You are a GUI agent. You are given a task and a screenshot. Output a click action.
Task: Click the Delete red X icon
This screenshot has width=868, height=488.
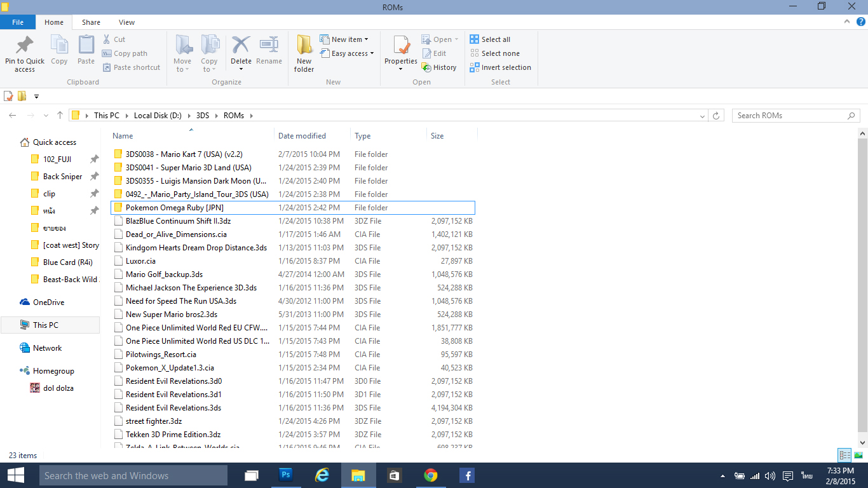pos(241,45)
